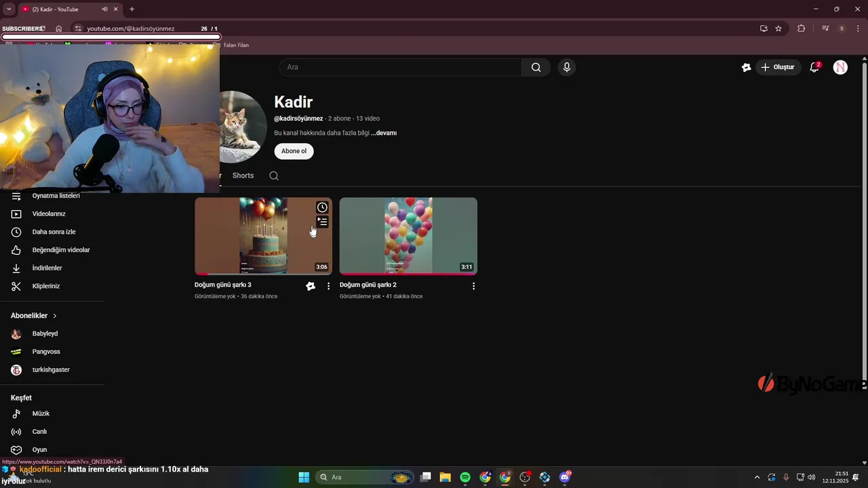The image size is (868, 488).
Task: Expand channel description via ...devamı
Action: click(x=384, y=133)
